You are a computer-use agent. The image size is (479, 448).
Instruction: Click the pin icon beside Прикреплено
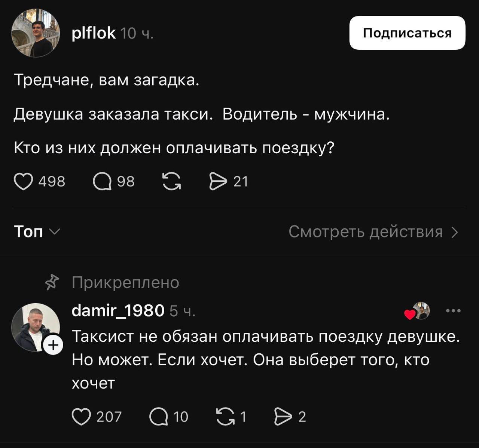click(52, 282)
